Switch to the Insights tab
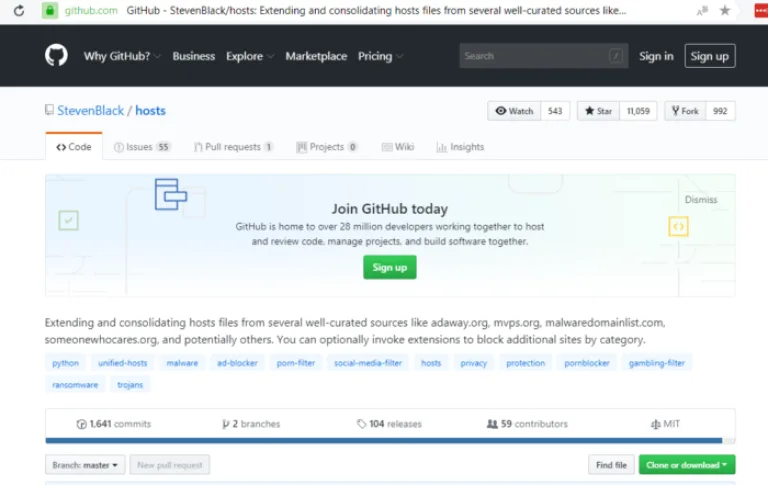Image resolution: width=768 pixels, height=485 pixels. click(460, 146)
